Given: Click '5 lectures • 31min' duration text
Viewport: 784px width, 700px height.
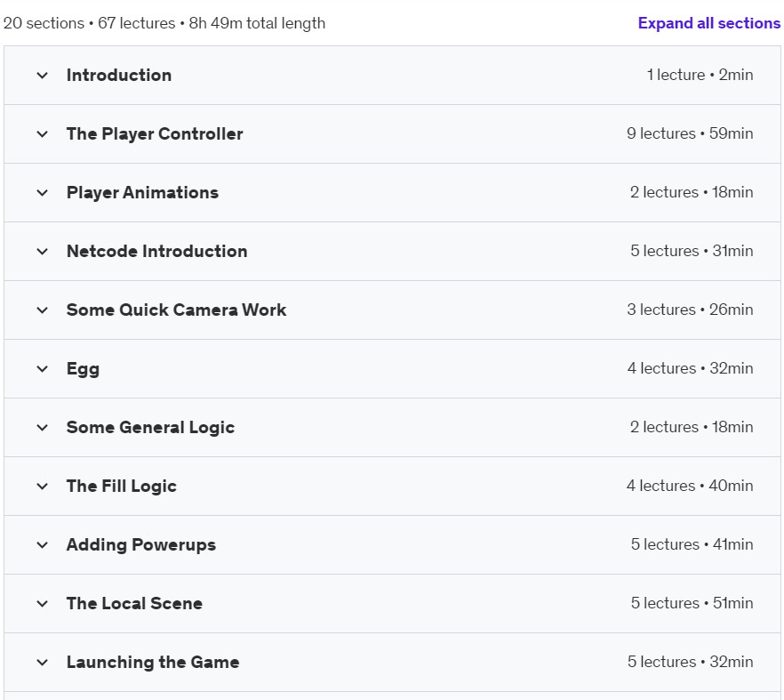Looking at the screenshot, I should coord(692,251).
